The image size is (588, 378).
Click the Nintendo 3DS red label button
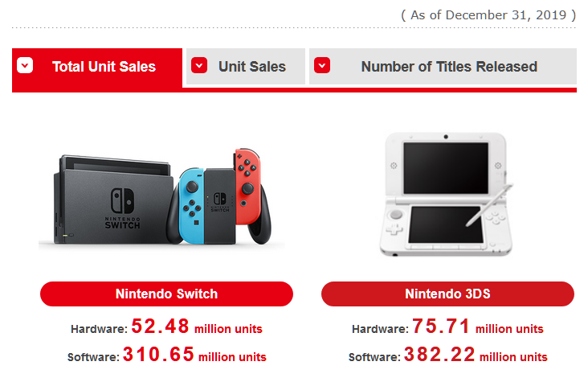pyautogui.click(x=447, y=294)
